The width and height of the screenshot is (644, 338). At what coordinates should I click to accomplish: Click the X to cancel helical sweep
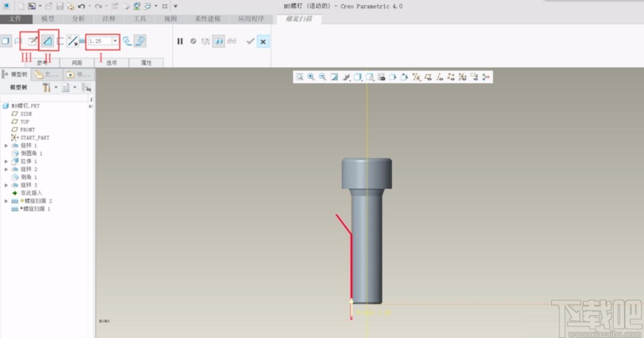pyautogui.click(x=263, y=41)
